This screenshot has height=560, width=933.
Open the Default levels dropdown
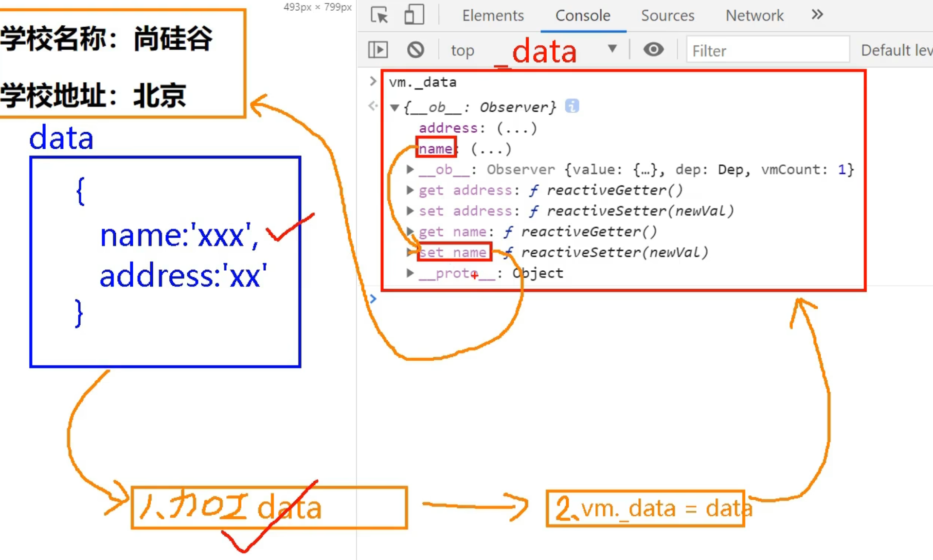(896, 50)
